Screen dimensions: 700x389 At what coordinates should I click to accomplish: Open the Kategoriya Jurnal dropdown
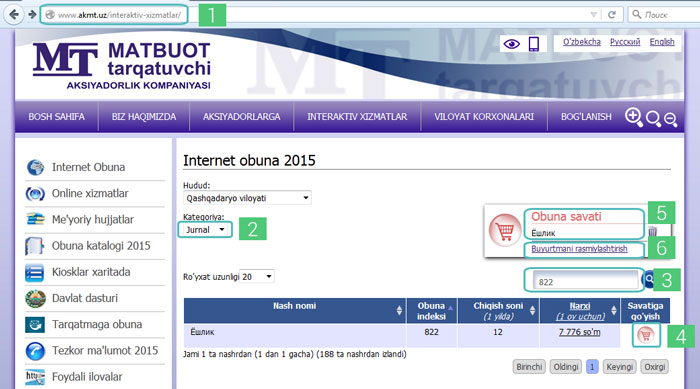pos(205,230)
